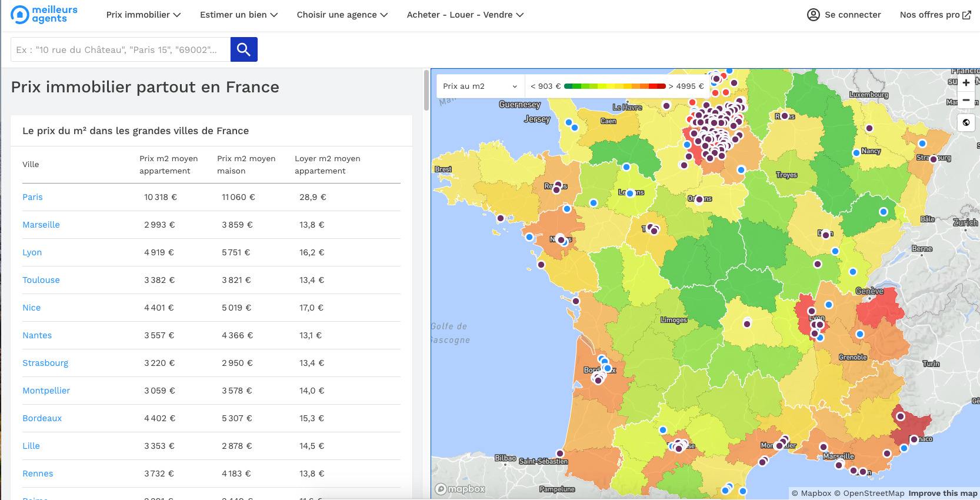Open the Nos offres pro external link
This screenshot has height=500, width=980.
(x=935, y=15)
